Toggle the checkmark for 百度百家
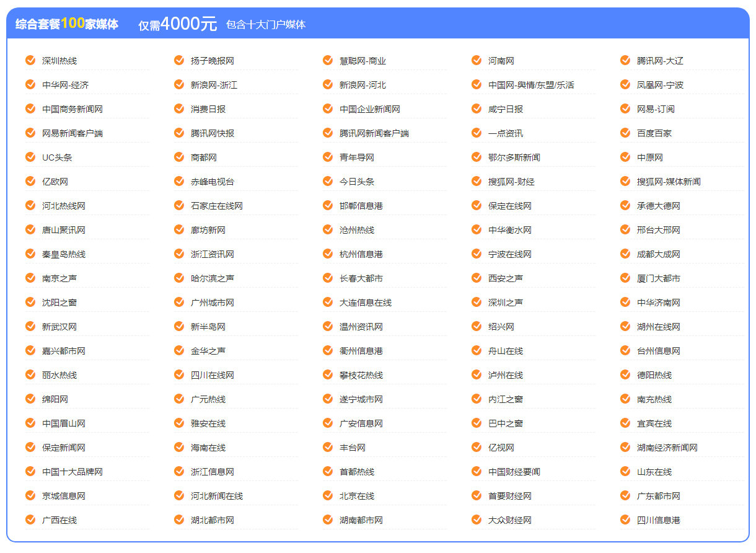Screen dimensions: 756x553 pos(625,133)
